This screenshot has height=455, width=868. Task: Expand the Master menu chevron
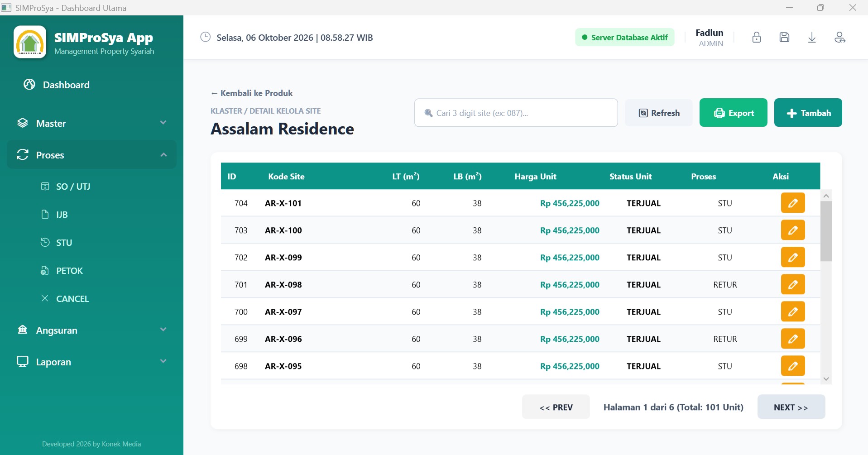point(163,123)
